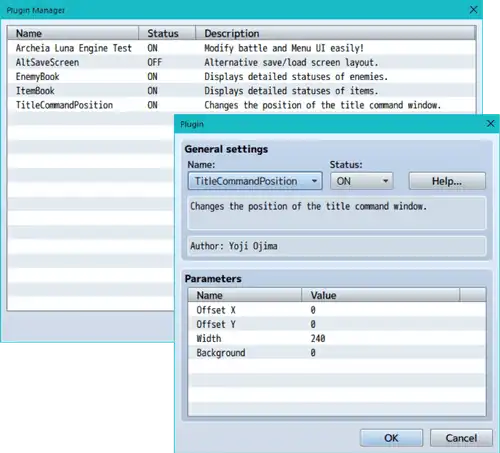Click the ON status of EnemyBook

point(152,77)
